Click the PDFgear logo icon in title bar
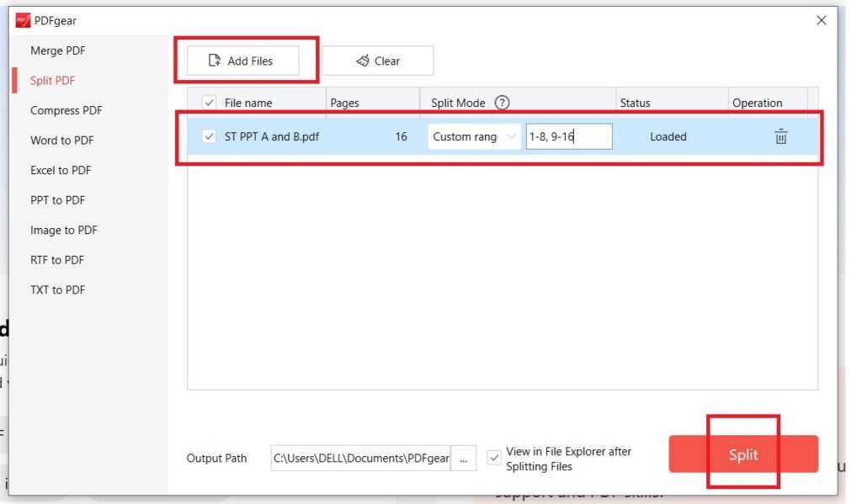The height and width of the screenshot is (504, 862). pyautogui.click(x=23, y=20)
